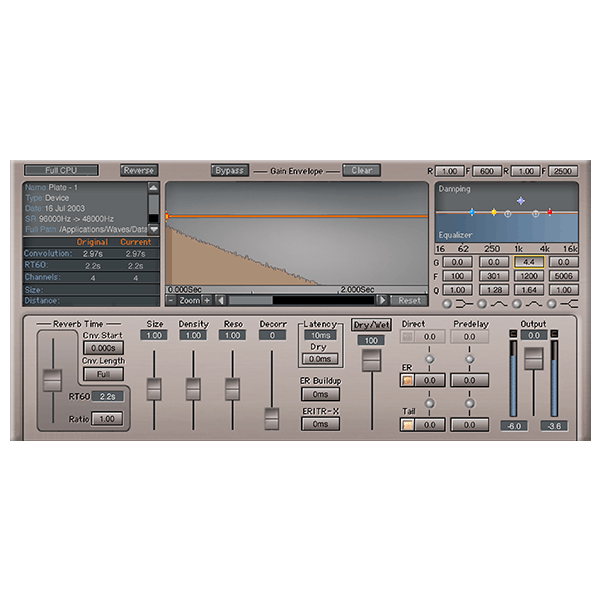Click the Output fader handle
This screenshot has height=600, width=600.
[533, 359]
